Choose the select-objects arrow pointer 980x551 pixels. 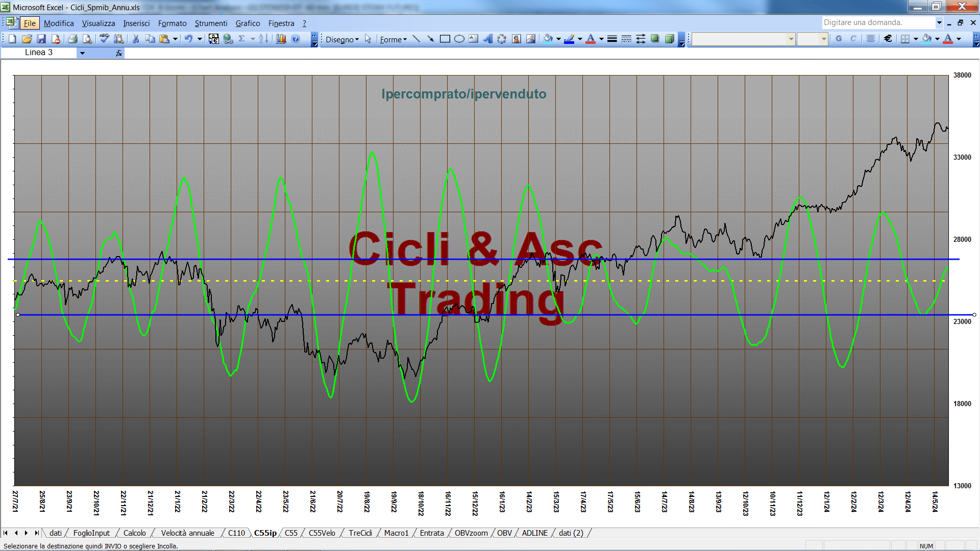pyautogui.click(x=368, y=39)
